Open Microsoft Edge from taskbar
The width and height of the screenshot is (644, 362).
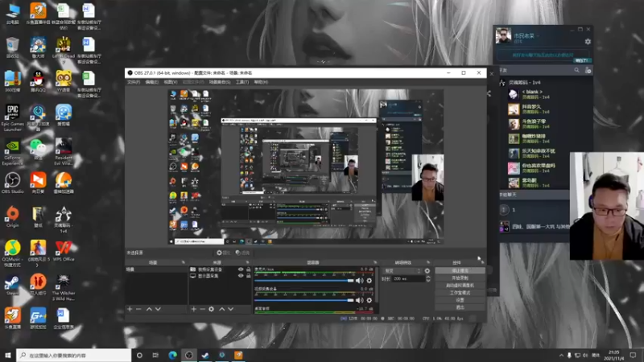tap(172, 355)
